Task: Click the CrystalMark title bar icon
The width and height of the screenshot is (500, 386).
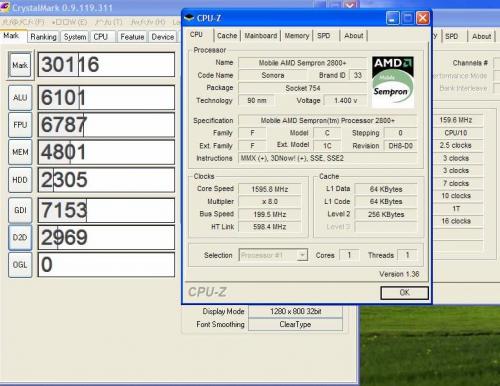Action: 5,7
